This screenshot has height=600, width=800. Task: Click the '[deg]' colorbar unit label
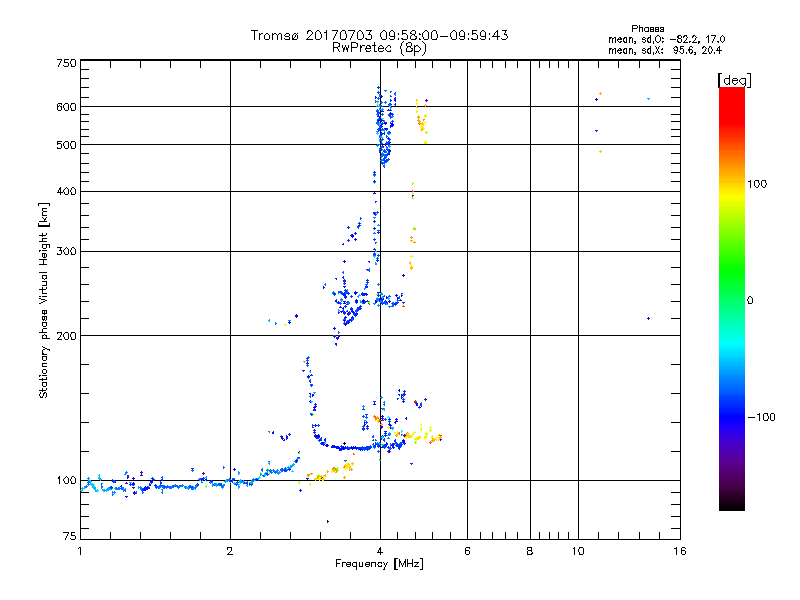tap(734, 80)
